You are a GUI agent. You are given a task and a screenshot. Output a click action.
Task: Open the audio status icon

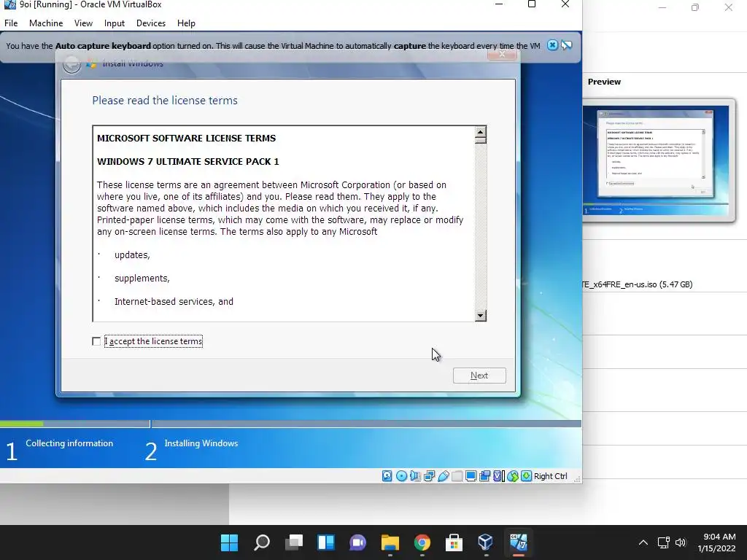pos(415,475)
